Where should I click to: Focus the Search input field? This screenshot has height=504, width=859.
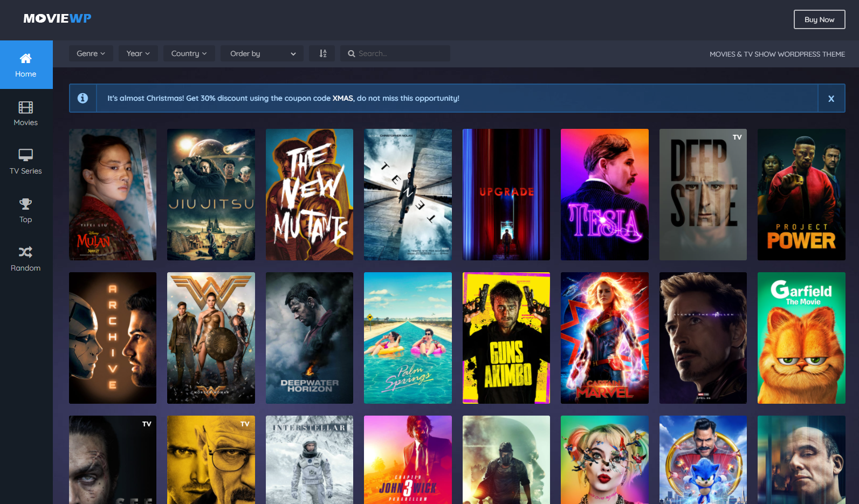tap(395, 53)
